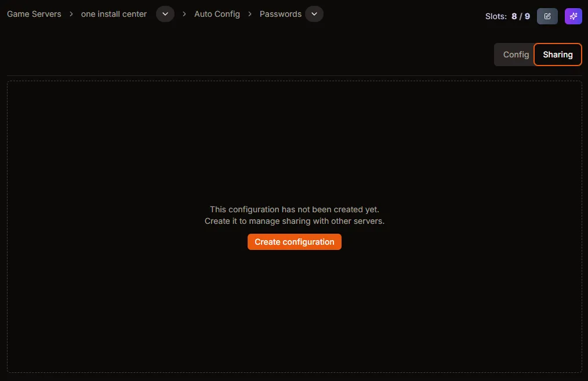Click the edit slots pencil icon
588x381 pixels.
(547, 16)
